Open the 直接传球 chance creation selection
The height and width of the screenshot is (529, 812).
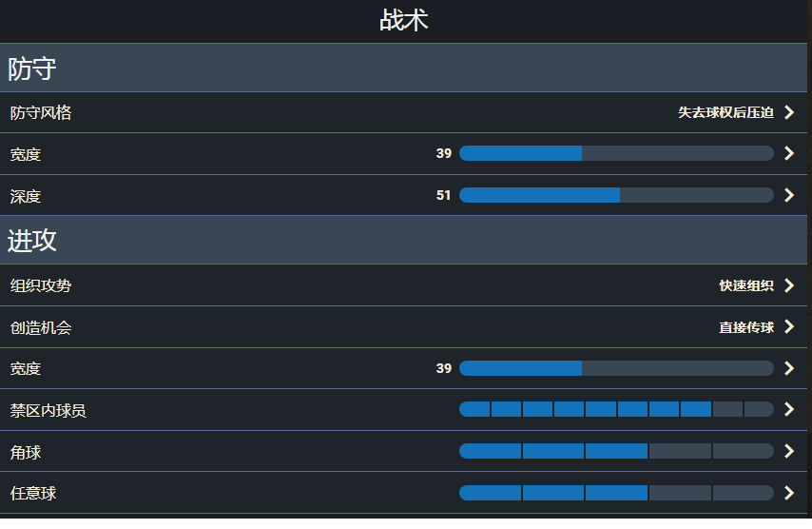[746, 327]
